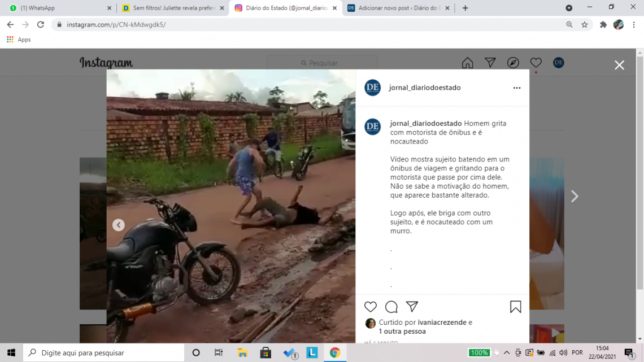Open taskbar clock and calendar
This screenshot has height=362, width=644.
(602, 352)
